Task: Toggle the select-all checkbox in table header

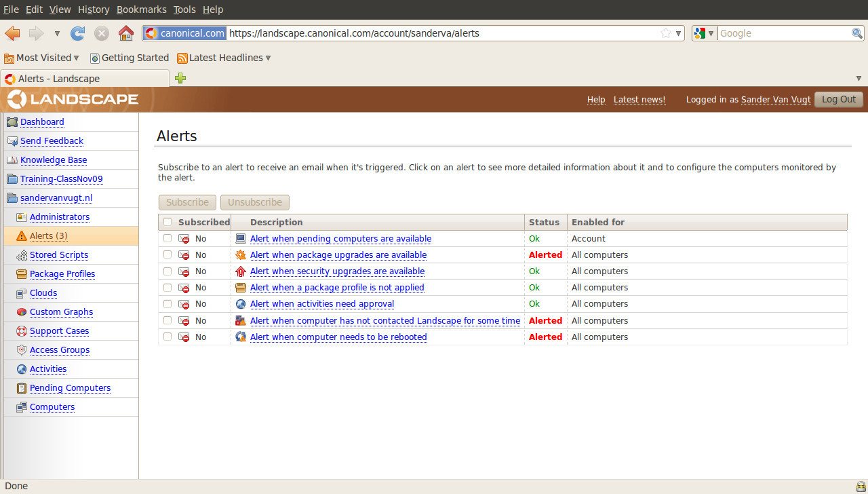Action: 167,222
